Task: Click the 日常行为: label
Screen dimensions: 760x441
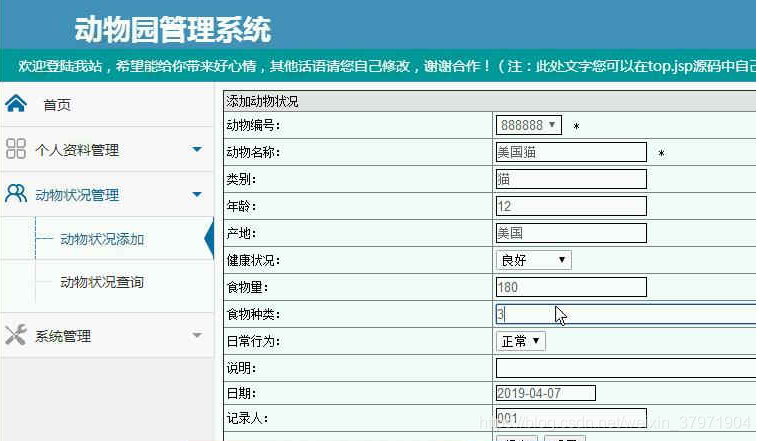Action: click(x=253, y=341)
